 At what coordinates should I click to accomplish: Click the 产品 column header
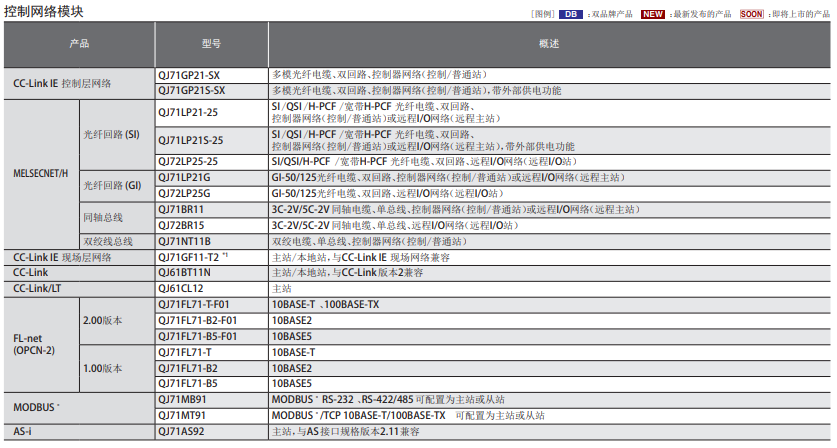coord(79,44)
